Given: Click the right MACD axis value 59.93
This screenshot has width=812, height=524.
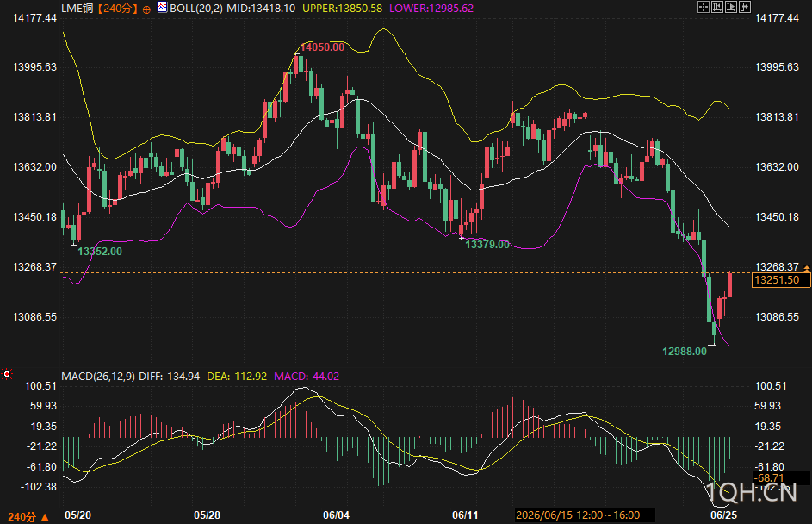Looking at the screenshot, I should (x=767, y=405).
